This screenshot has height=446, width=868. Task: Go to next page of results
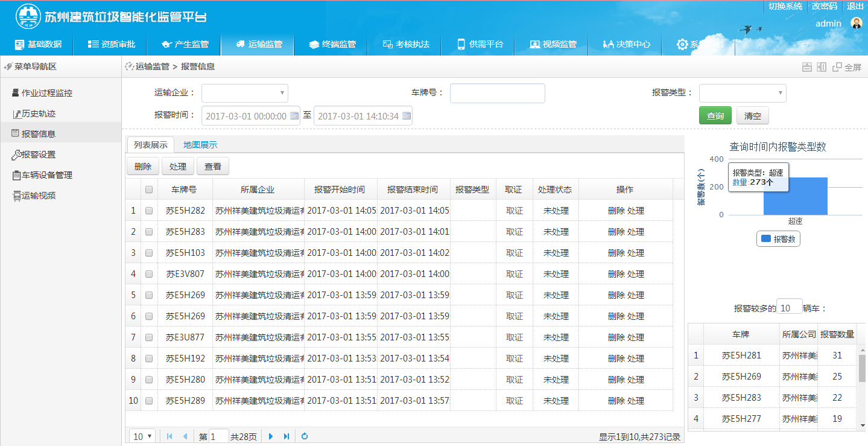tap(271, 436)
